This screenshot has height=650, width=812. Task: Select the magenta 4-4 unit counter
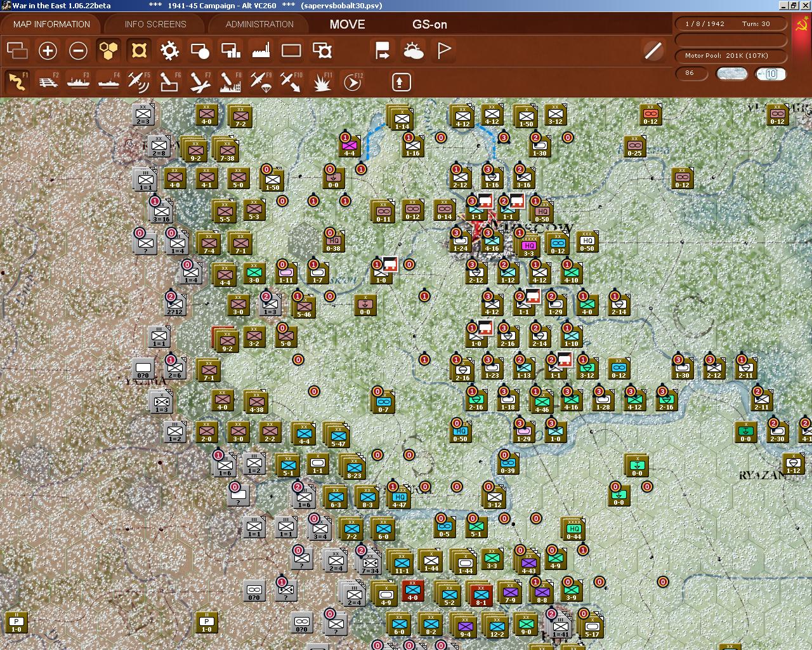[x=349, y=147]
